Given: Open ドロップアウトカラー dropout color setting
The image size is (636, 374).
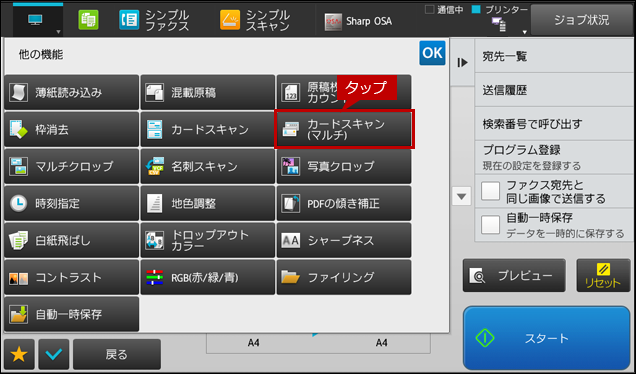Looking at the screenshot, I should pyautogui.click(x=208, y=241).
